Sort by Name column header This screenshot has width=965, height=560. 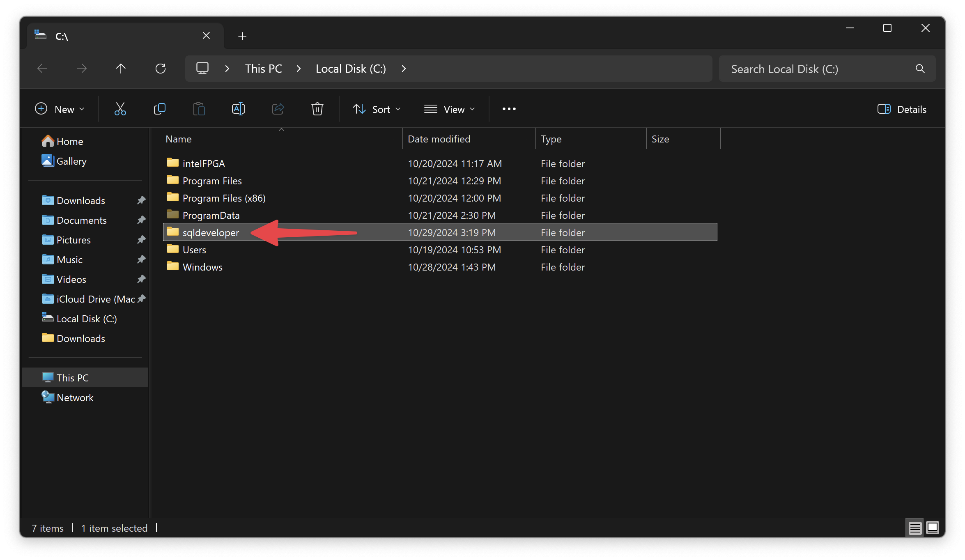tap(282, 139)
